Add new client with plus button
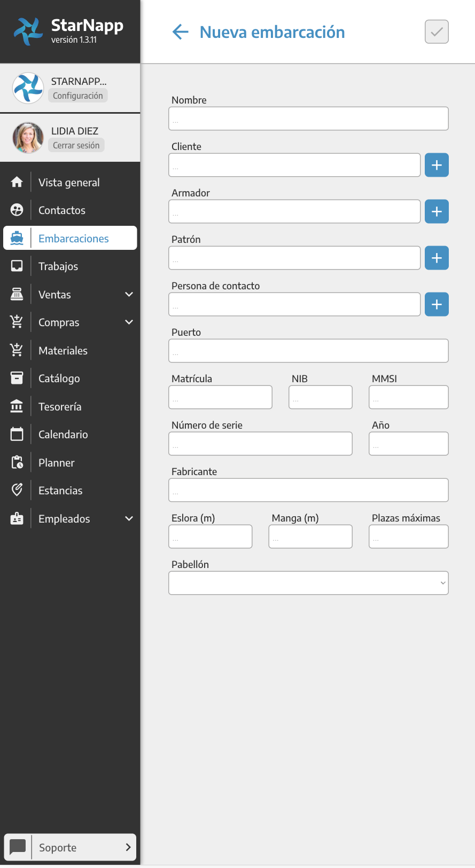475x868 pixels. point(437,165)
